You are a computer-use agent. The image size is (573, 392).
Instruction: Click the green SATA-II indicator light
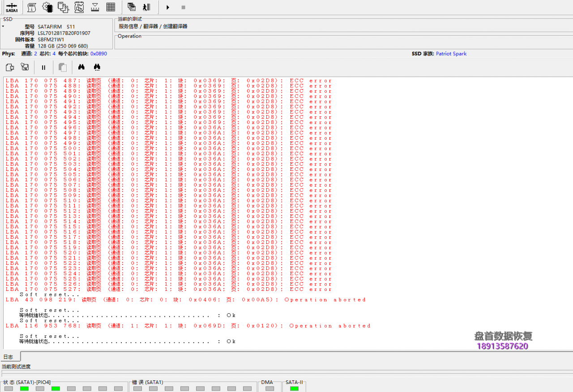[x=294, y=388]
